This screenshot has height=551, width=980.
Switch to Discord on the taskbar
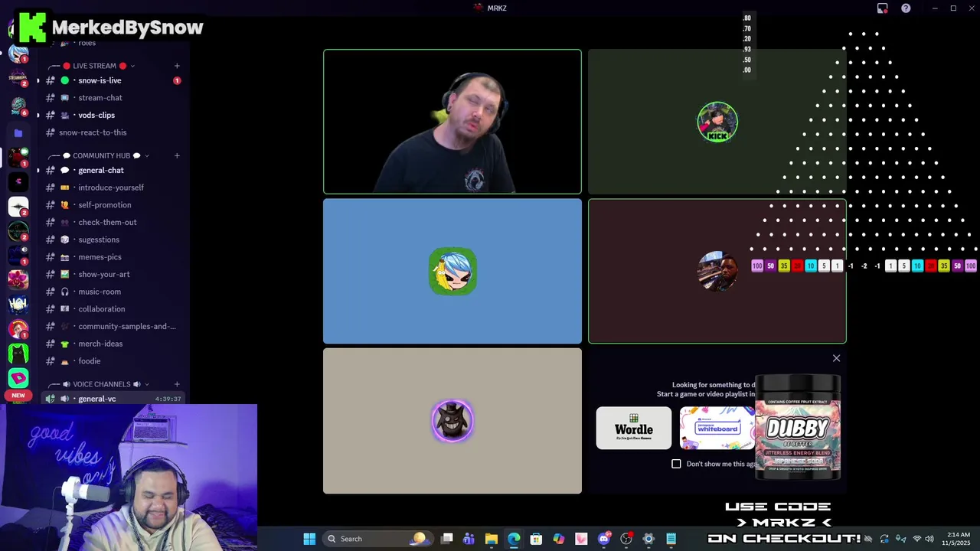(x=604, y=539)
